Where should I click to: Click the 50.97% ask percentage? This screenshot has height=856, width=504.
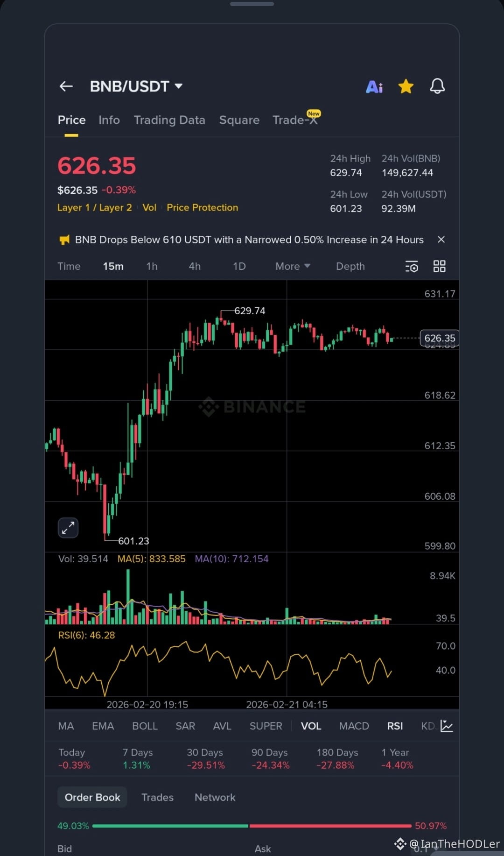431,826
